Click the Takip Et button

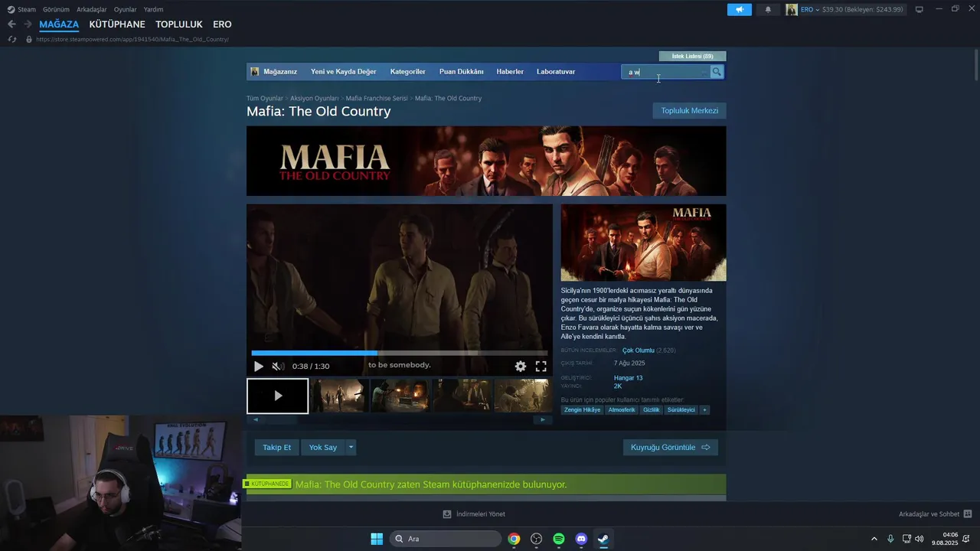(276, 447)
